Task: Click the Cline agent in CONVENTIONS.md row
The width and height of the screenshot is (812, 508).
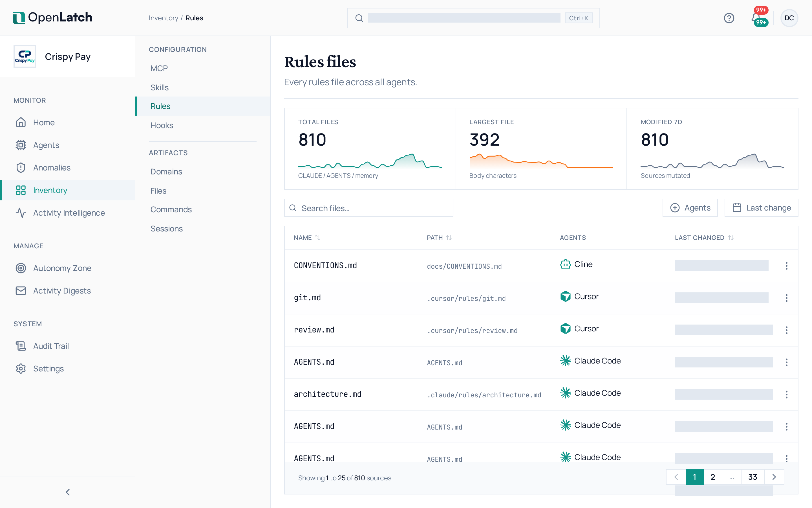Action: coord(576,264)
